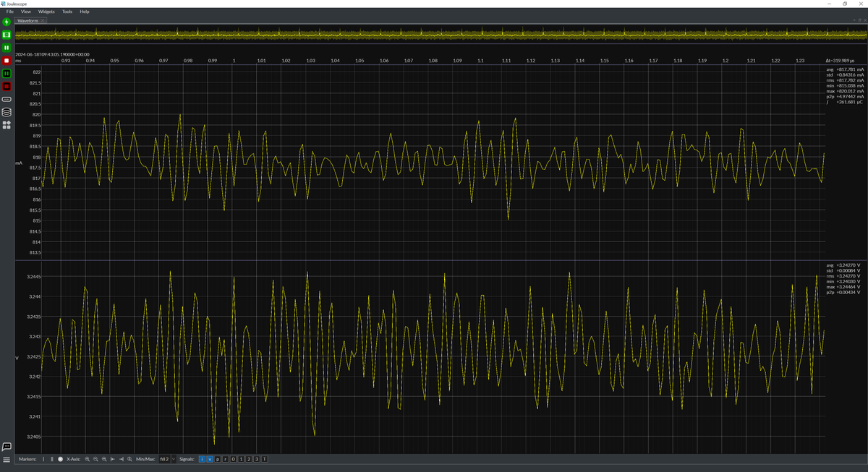The height and width of the screenshot is (472, 868).
Task: Add a dual marker from Markers toolbar
Action: 52,459
